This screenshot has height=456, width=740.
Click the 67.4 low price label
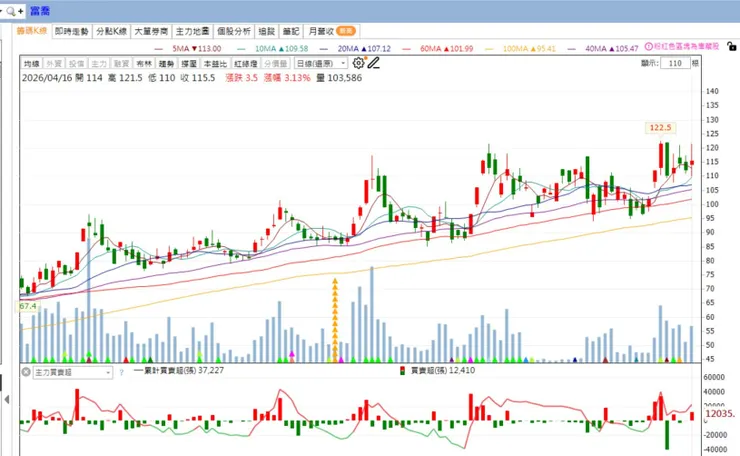coord(28,306)
